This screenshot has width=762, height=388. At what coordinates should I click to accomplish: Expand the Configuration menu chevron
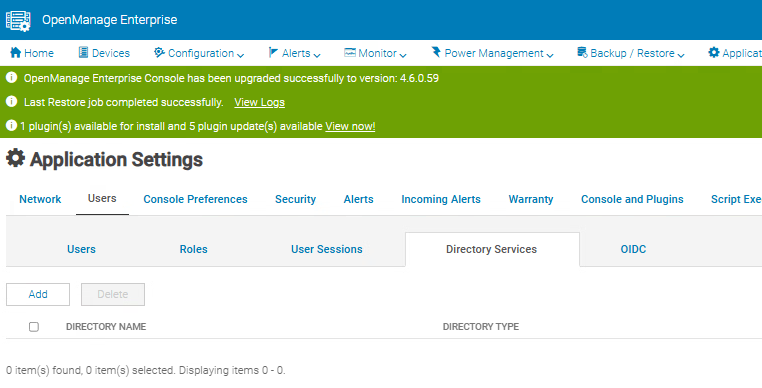[x=240, y=55]
